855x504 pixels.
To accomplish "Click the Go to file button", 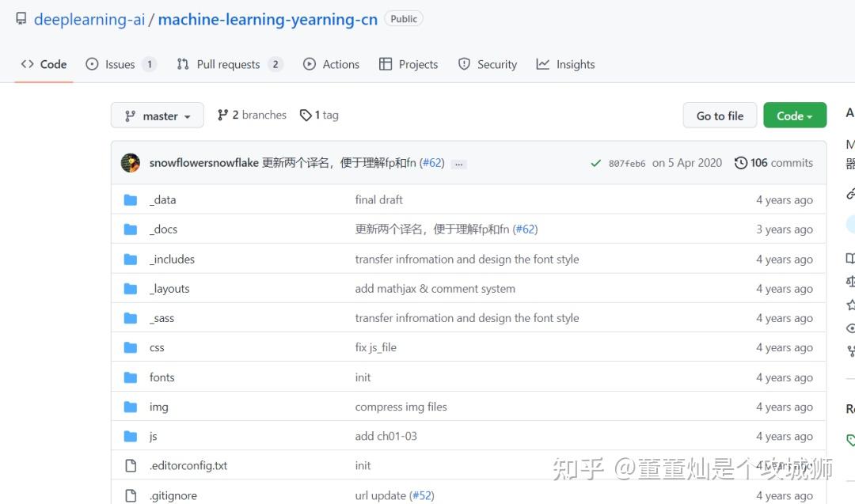I will pyautogui.click(x=720, y=115).
